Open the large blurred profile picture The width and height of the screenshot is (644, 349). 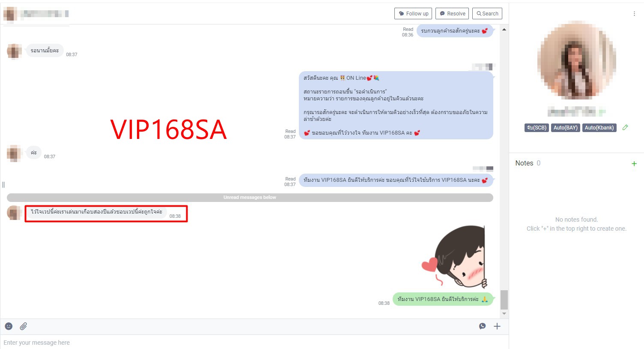[x=576, y=60]
